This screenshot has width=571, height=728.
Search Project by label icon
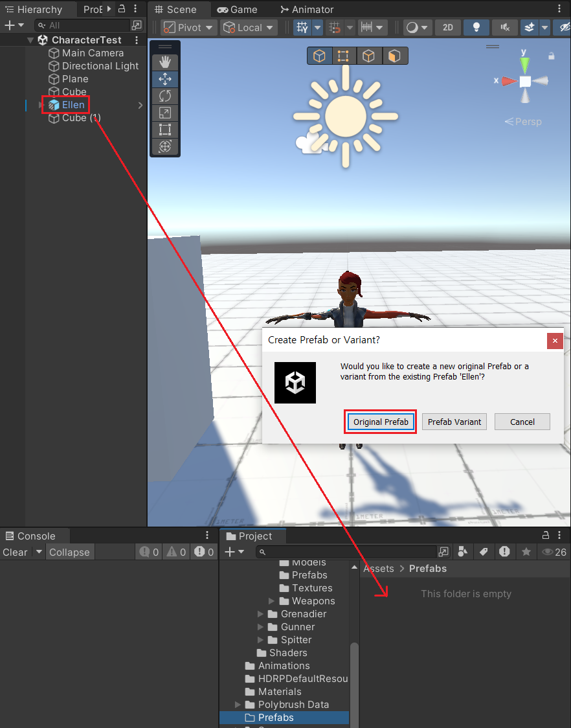483,552
